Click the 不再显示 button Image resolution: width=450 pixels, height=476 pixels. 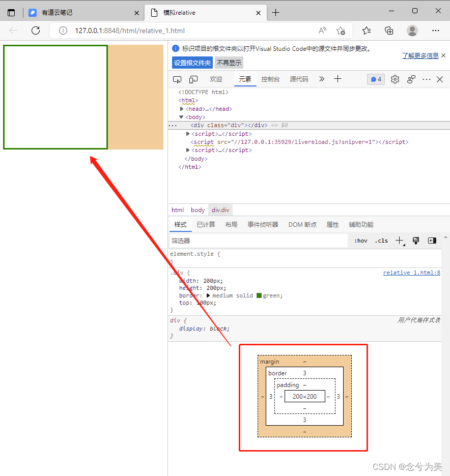pos(229,63)
